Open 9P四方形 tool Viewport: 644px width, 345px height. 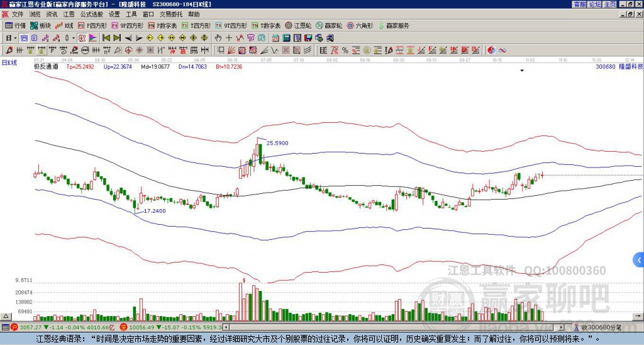pos(127,25)
